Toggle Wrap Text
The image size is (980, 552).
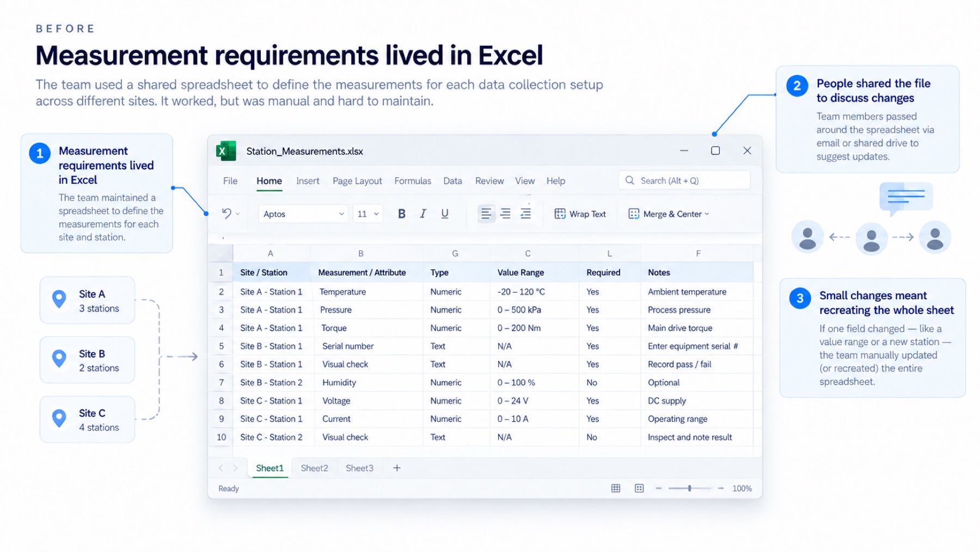coord(580,214)
